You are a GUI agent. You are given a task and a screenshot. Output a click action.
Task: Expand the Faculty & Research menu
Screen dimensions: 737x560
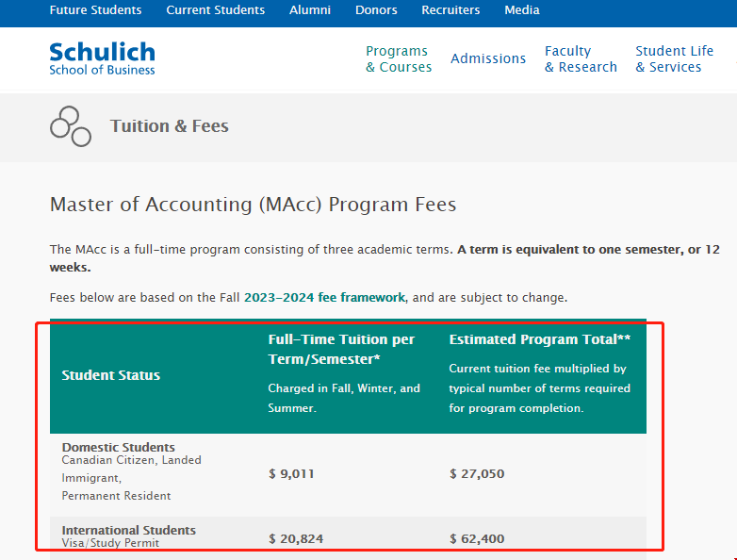click(581, 59)
